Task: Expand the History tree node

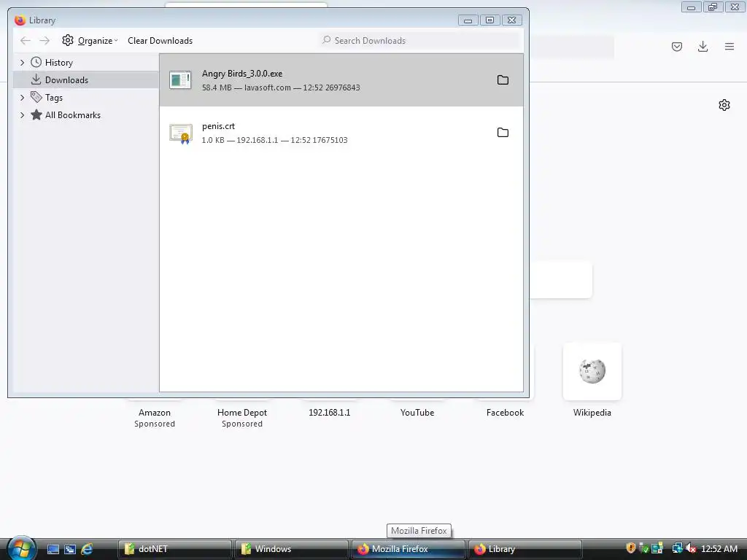Action: tap(22, 63)
